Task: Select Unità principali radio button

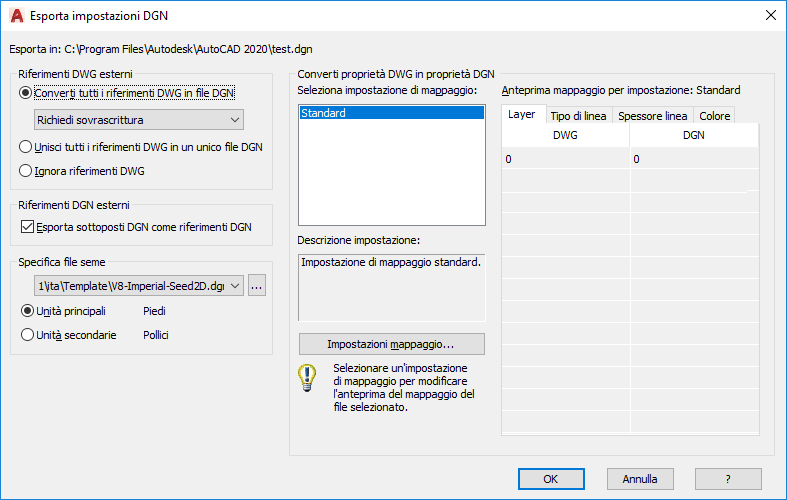Action: point(27,311)
